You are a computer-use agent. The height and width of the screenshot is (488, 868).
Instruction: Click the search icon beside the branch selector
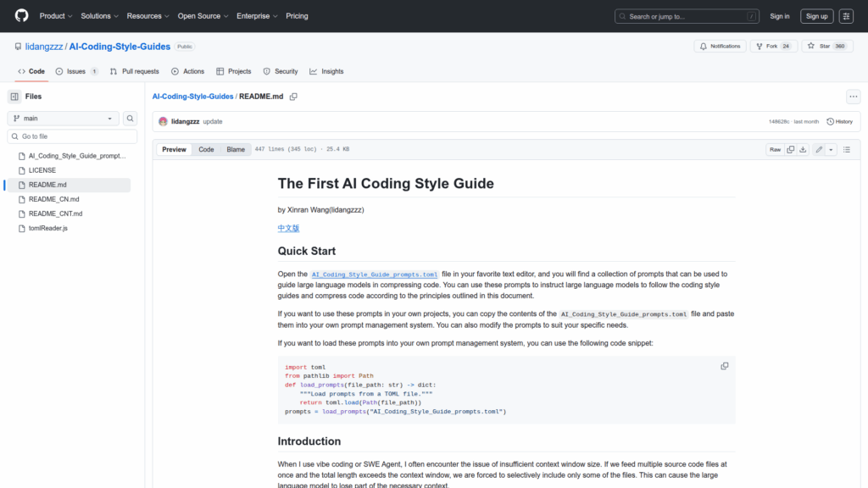pyautogui.click(x=131, y=119)
